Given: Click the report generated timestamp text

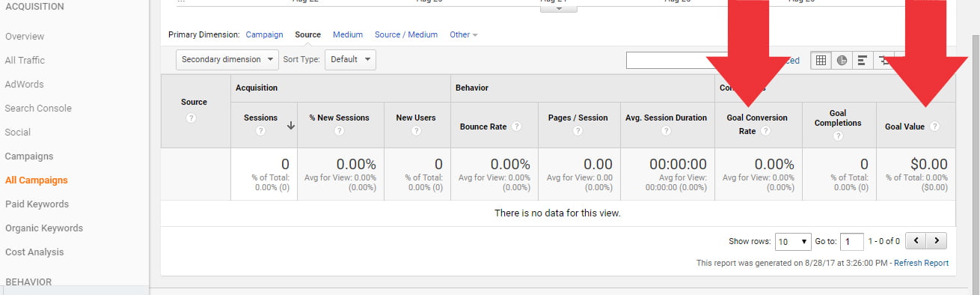Looking at the screenshot, I should click(793, 263).
